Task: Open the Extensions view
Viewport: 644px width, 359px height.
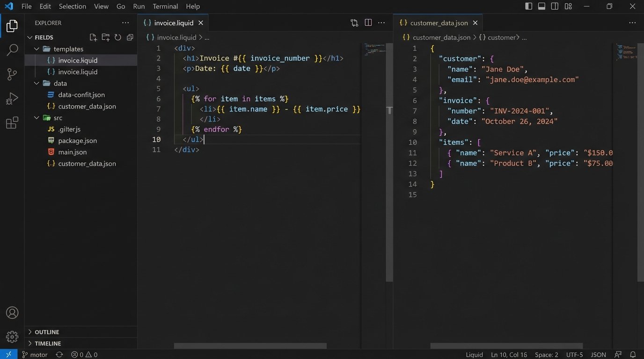Action: tap(12, 123)
